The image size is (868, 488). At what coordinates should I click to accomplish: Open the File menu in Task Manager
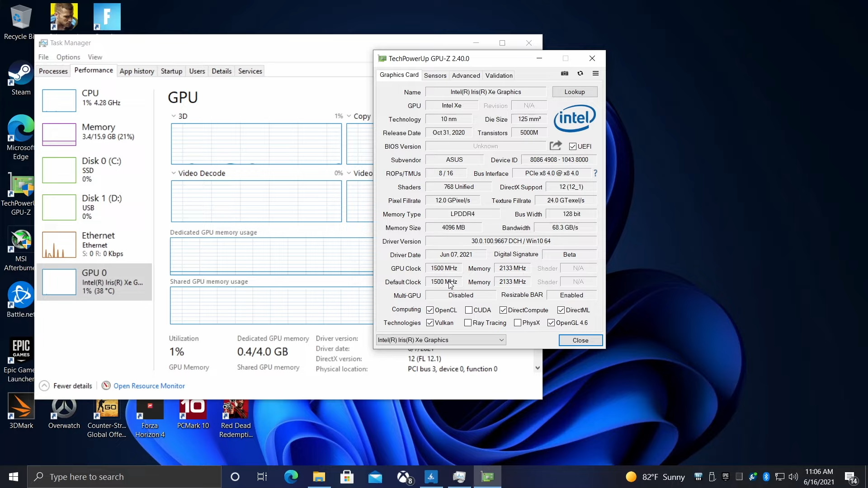(43, 57)
